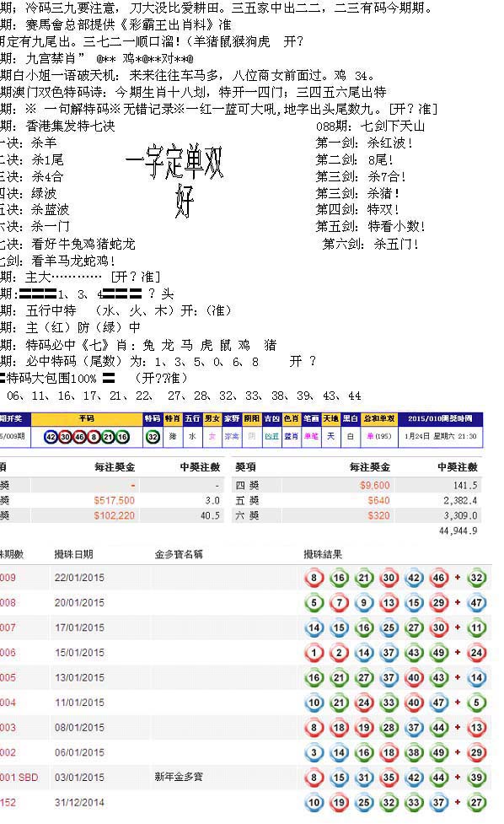Select special ball 11 in the 17/01/2015 row
The image size is (504, 824).
476,627
